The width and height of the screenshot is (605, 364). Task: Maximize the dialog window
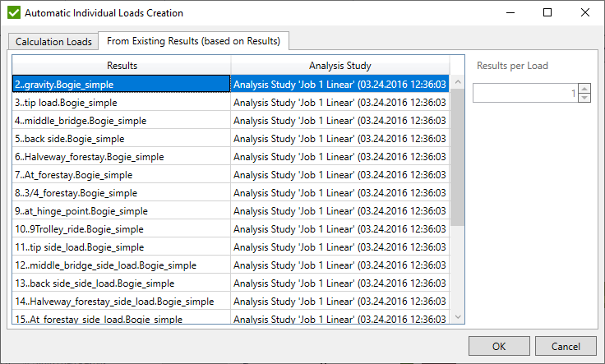pyautogui.click(x=547, y=13)
